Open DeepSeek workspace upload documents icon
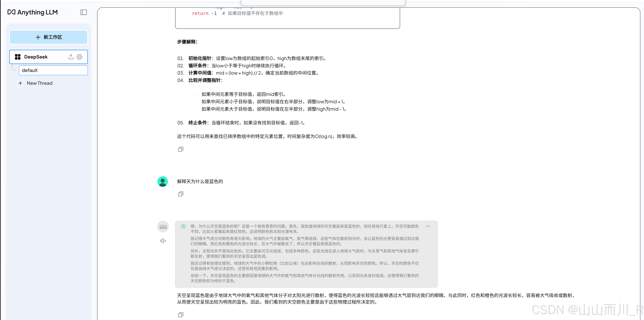 (71, 57)
